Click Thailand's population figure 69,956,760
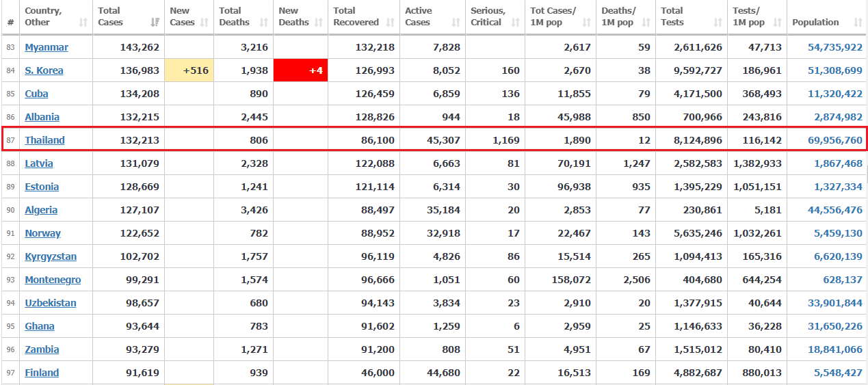Image resolution: width=868 pixels, height=385 pixels. (x=835, y=140)
